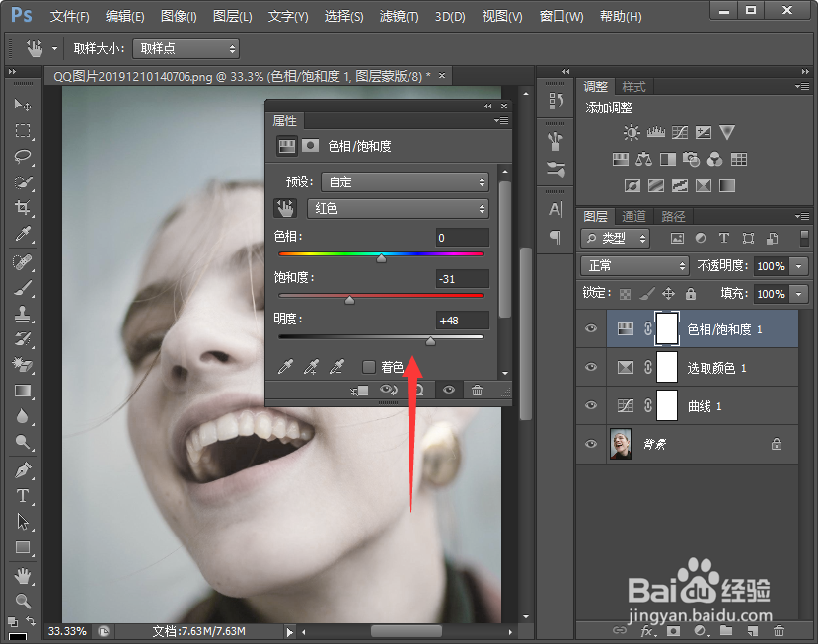Select the Rectangular Marquee tool
Viewport: 818px width, 644px height.
(x=23, y=130)
